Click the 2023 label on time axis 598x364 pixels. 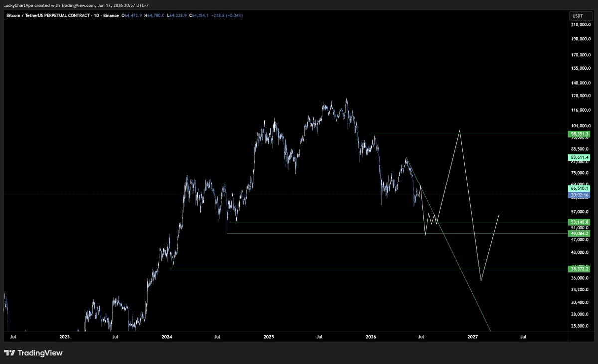[65, 337]
